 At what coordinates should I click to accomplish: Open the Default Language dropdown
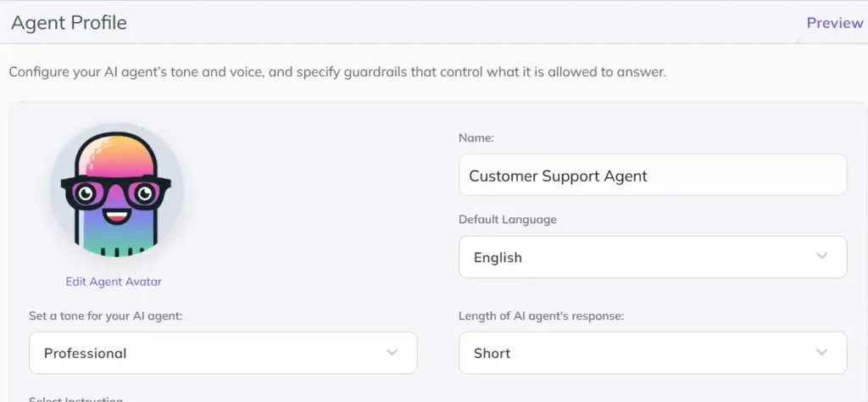[x=653, y=257]
